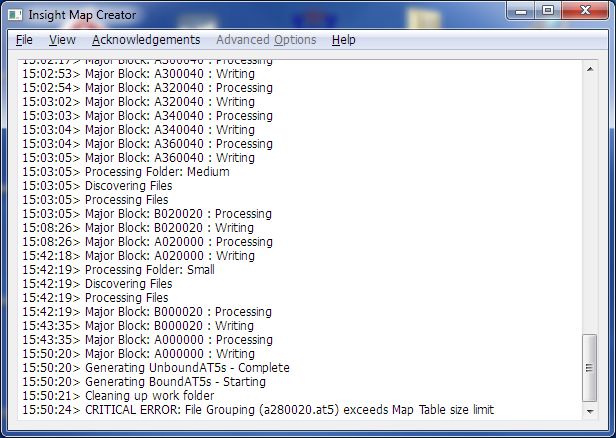Open the Help menu
The height and width of the screenshot is (438, 616).
pyautogui.click(x=344, y=40)
